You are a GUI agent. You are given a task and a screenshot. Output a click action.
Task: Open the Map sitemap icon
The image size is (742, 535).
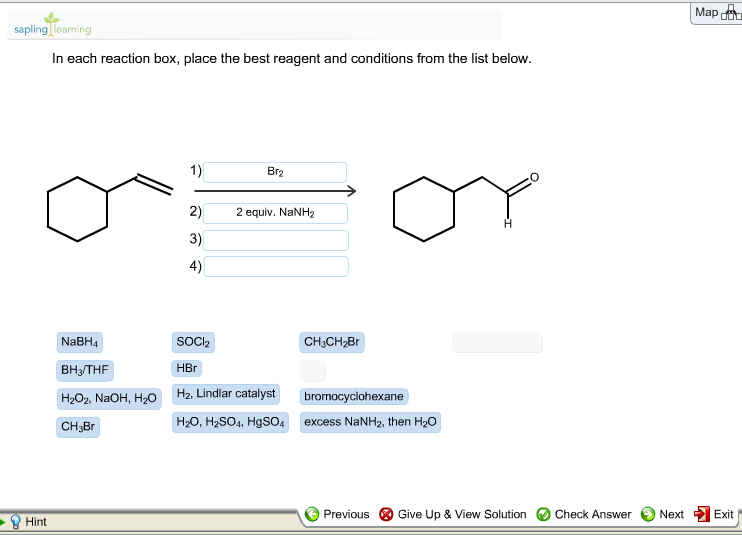(x=731, y=12)
